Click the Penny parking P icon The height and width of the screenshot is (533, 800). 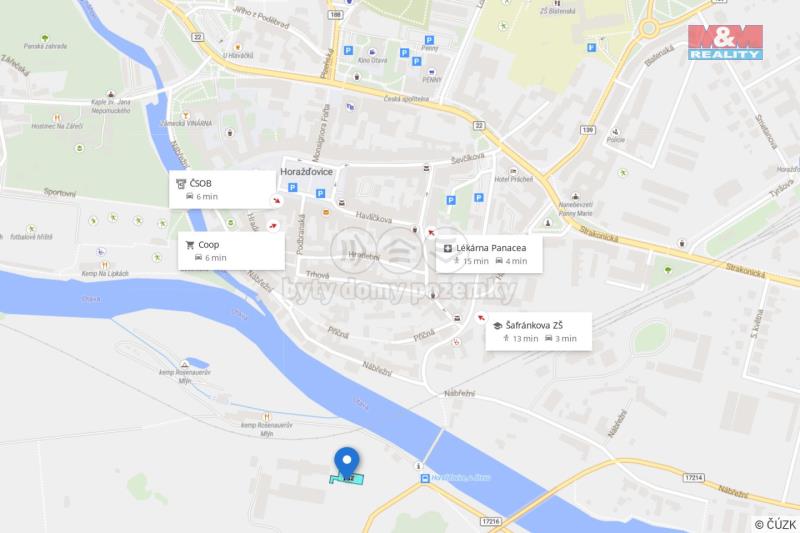pos(430,40)
